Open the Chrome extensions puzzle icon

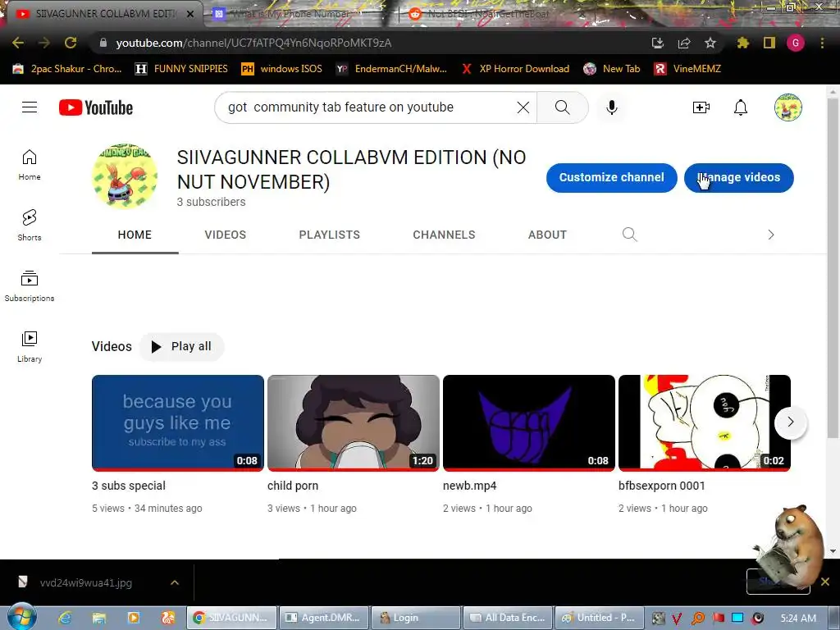[742, 43]
